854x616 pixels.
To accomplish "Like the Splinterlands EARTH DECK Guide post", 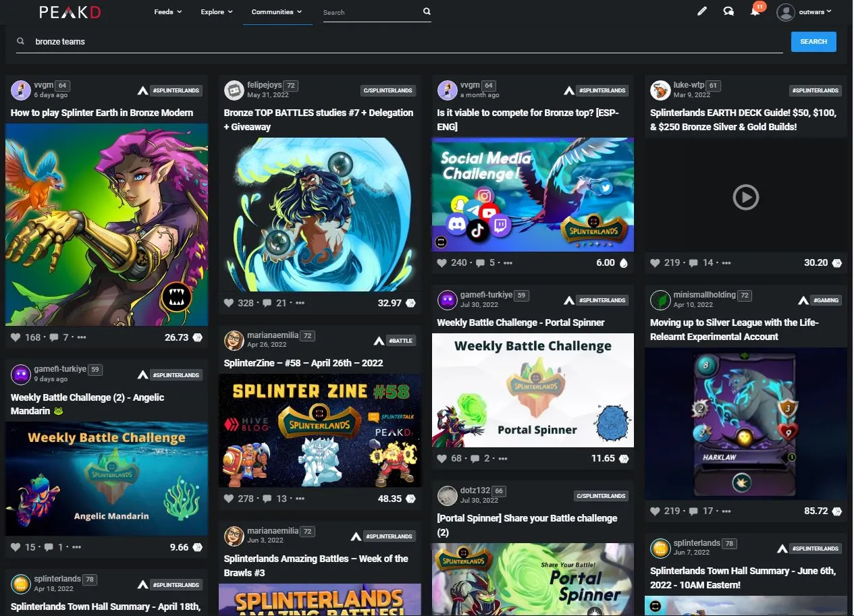I will pyautogui.click(x=656, y=262).
